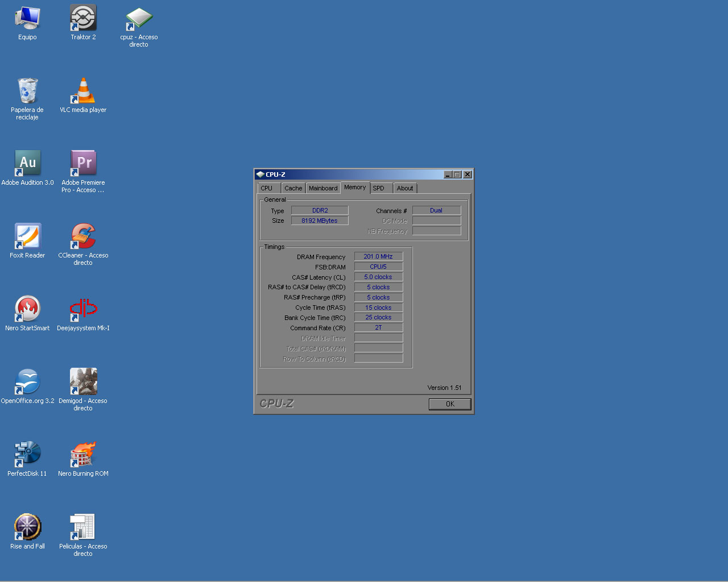Select the Adobe Premiere Pro shortcut icon
Image resolution: width=728 pixels, height=582 pixels.
[83, 164]
